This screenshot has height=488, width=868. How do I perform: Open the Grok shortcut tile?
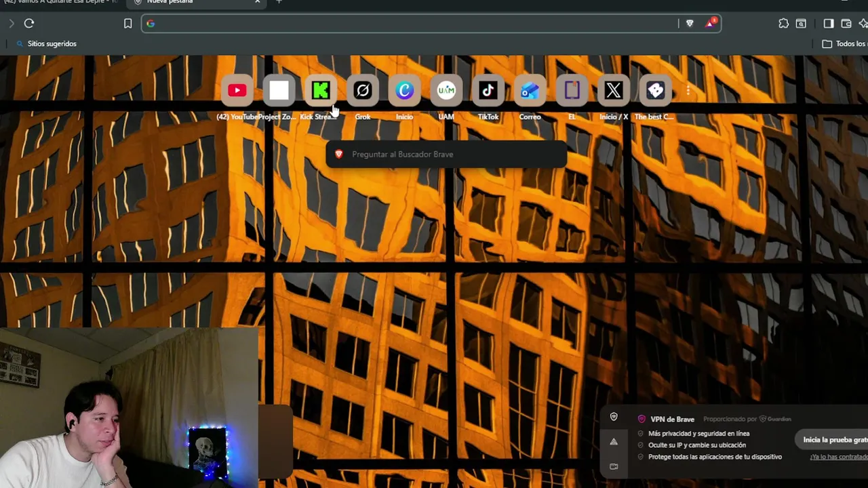pyautogui.click(x=363, y=90)
